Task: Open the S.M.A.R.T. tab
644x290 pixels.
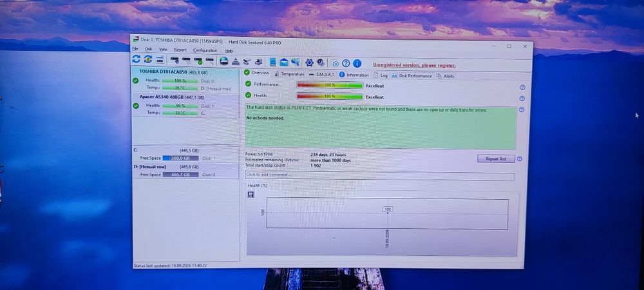Action: click(x=322, y=75)
